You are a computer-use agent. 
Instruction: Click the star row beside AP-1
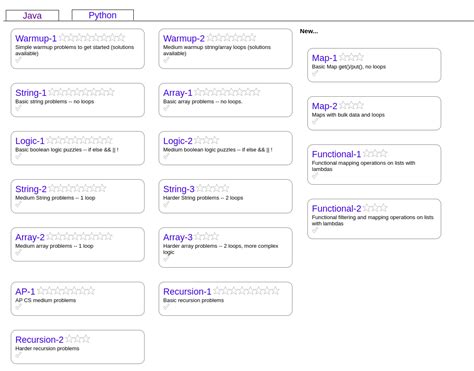coord(66,291)
